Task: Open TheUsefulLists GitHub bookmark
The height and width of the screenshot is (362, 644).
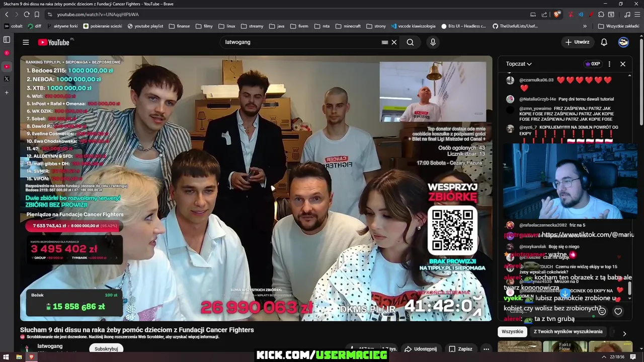Action: (x=515, y=26)
